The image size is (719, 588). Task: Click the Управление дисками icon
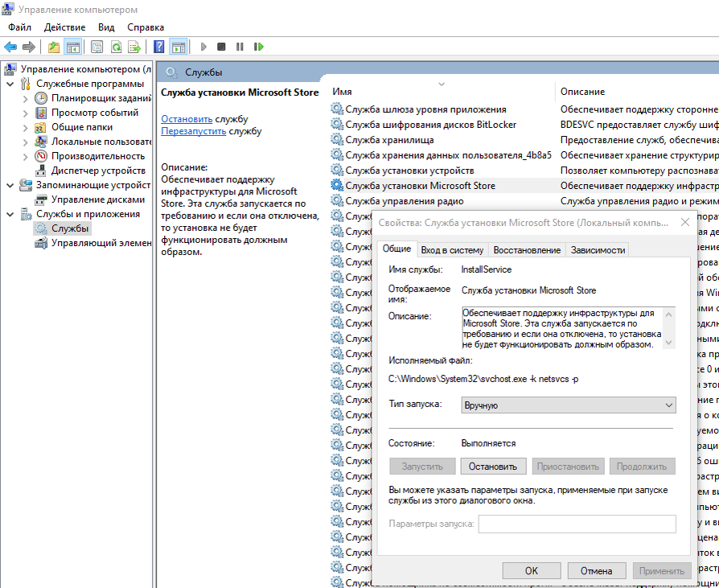pos(41,199)
